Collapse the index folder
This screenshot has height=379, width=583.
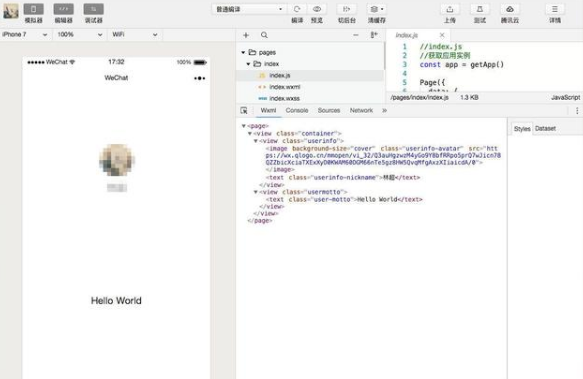tap(248, 64)
